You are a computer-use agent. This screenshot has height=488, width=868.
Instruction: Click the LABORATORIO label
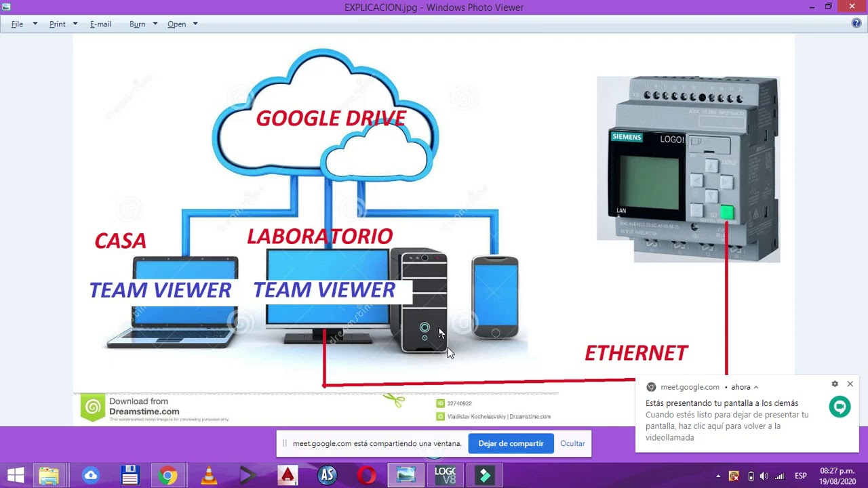tap(320, 237)
